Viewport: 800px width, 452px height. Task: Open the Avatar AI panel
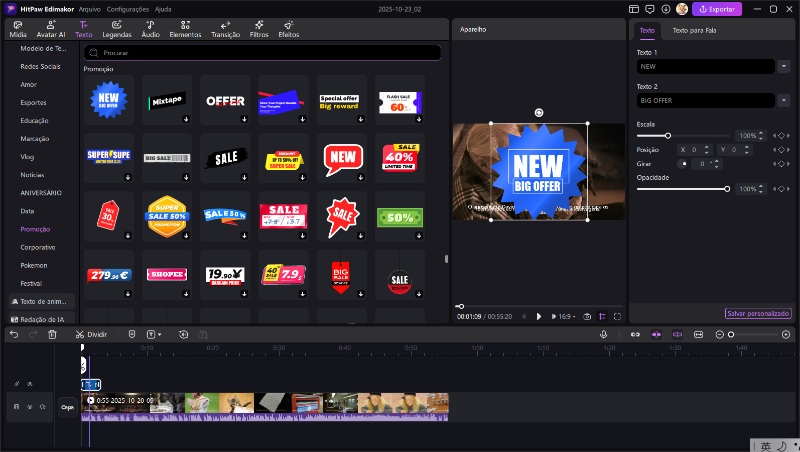pos(50,28)
